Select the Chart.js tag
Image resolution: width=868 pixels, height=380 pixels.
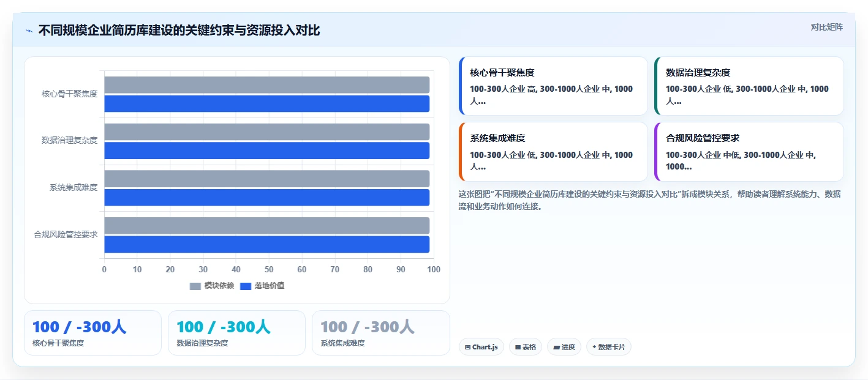point(481,347)
